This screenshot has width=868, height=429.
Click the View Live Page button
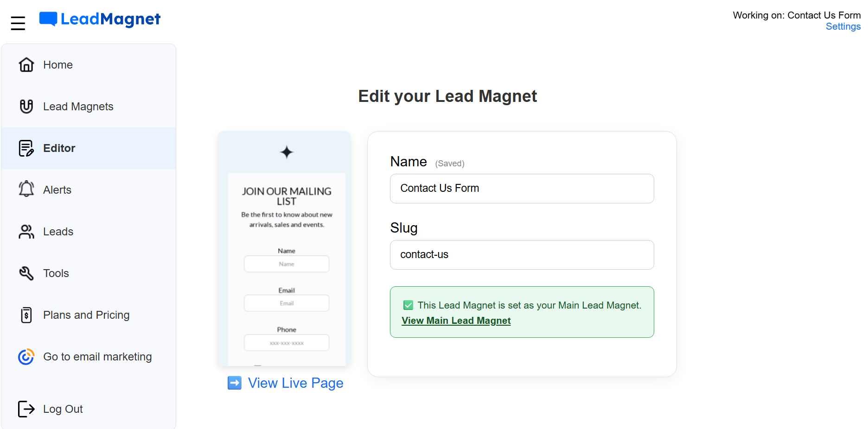point(285,383)
